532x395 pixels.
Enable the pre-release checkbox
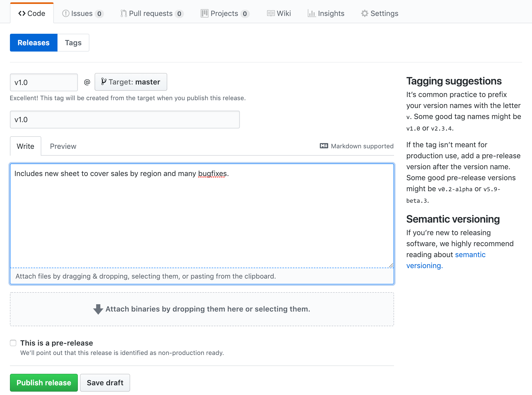click(x=13, y=343)
